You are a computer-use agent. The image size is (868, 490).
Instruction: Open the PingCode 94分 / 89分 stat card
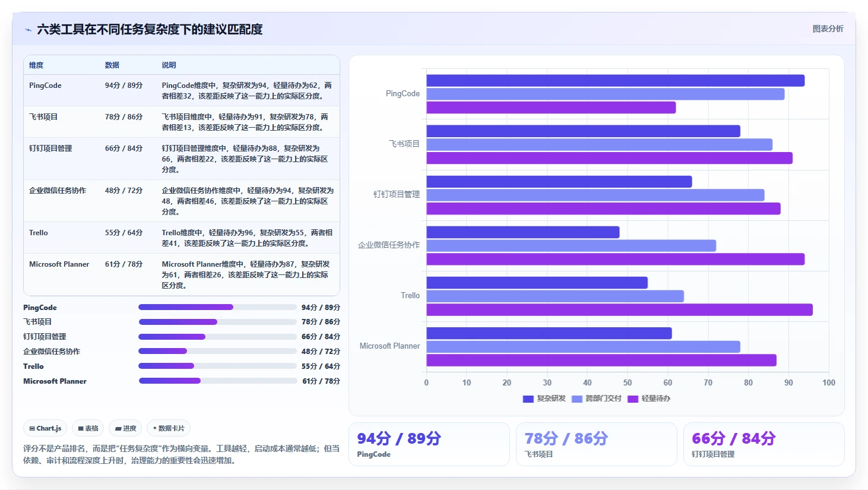tap(429, 444)
